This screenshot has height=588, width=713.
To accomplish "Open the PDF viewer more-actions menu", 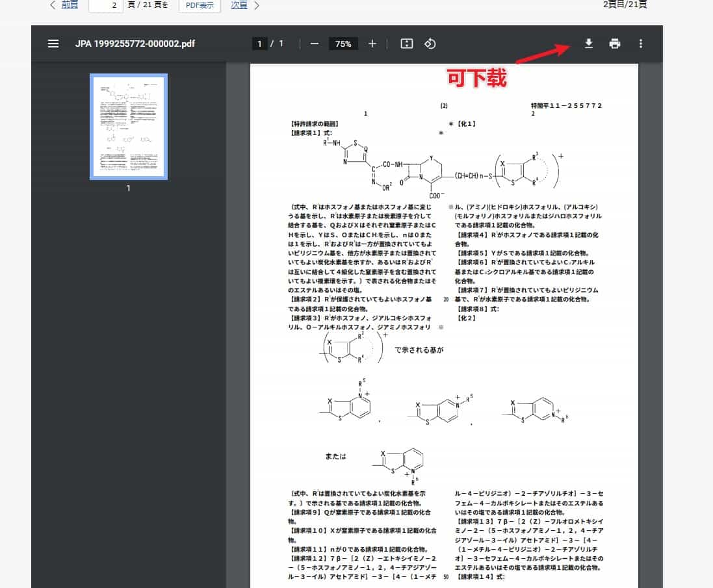I will pyautogui.click(x=641, y=44).
